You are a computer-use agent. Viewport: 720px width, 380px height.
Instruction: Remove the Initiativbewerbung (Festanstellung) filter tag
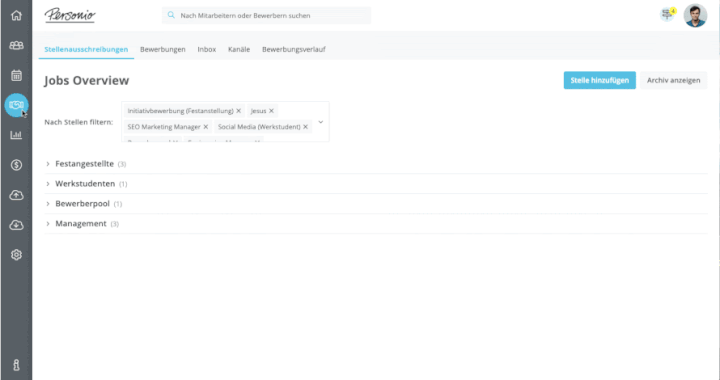[x=238, y=111]
